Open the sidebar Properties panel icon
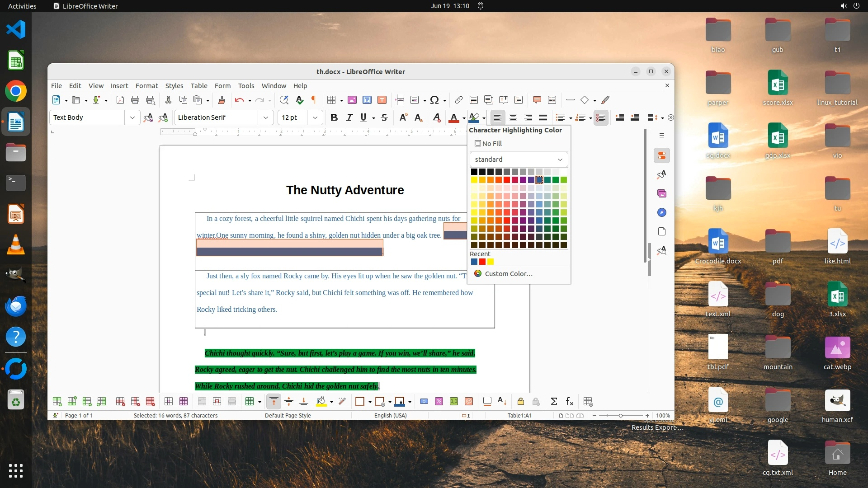Screen dimensions: 868x488 662,155
